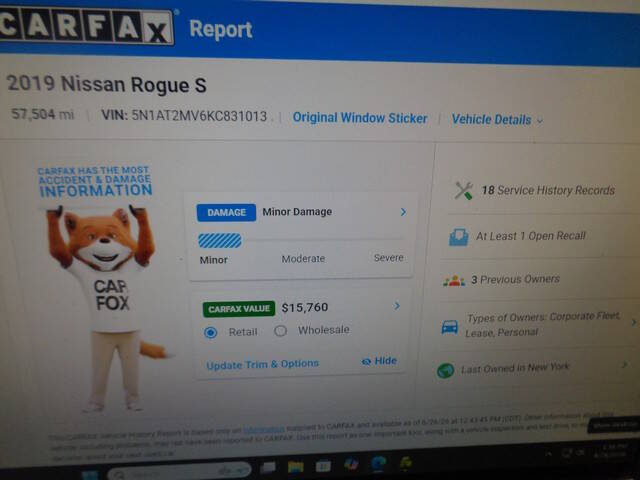Click the Windows taskbar search box
This screenshot has width=640, height=480.
[180, 472]
